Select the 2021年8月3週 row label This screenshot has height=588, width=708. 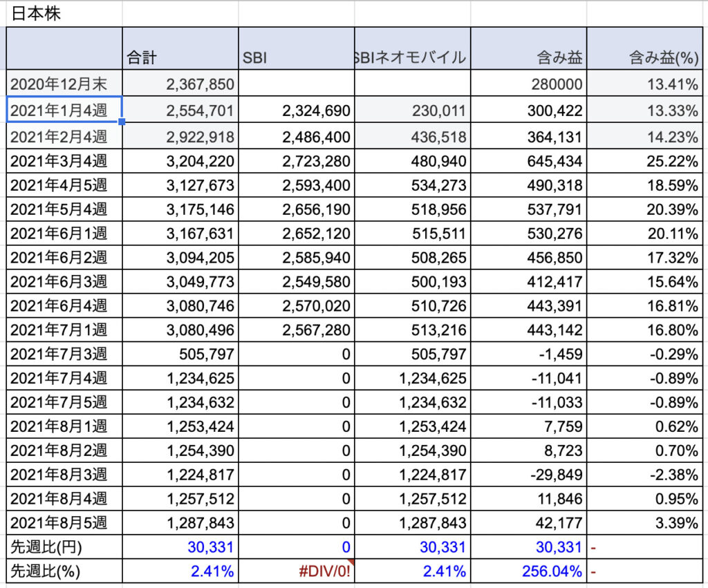click(64, 475)
